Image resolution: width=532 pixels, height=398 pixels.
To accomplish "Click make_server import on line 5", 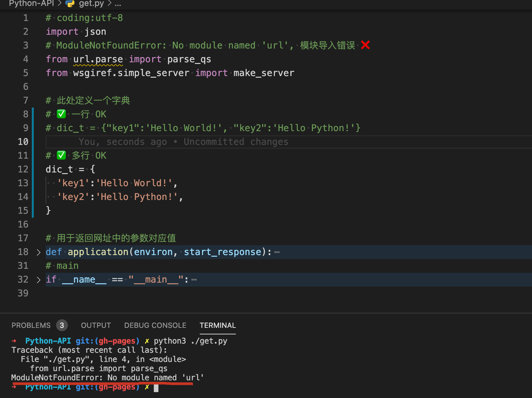I will pos(264,73).
